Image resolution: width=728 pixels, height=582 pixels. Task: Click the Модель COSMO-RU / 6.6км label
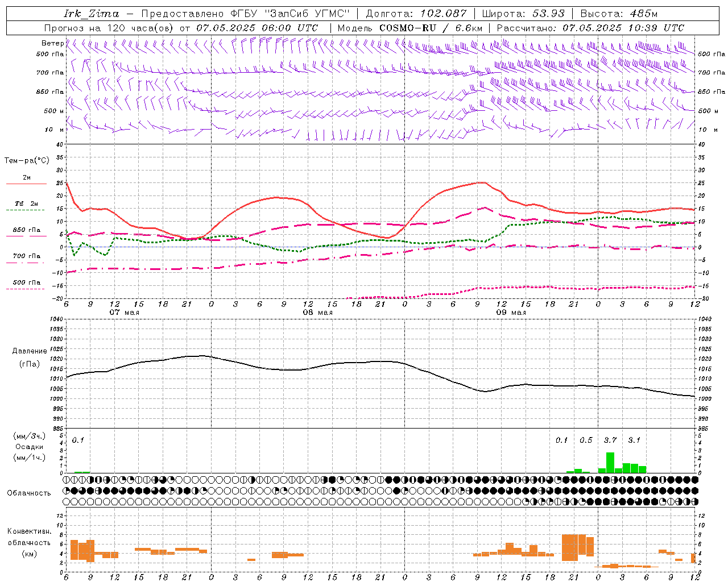pyautogui.click(x=409, y=28)
